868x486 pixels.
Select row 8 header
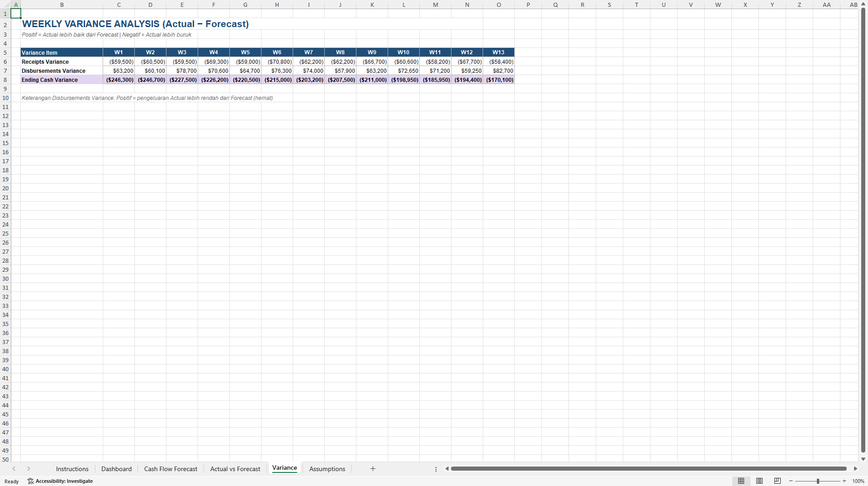pyautogui.click(x=5, y=80)
